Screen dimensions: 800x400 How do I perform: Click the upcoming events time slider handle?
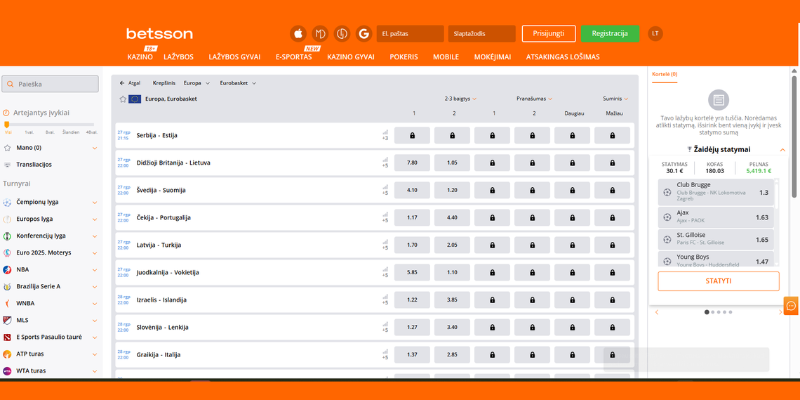coord(7,124)
